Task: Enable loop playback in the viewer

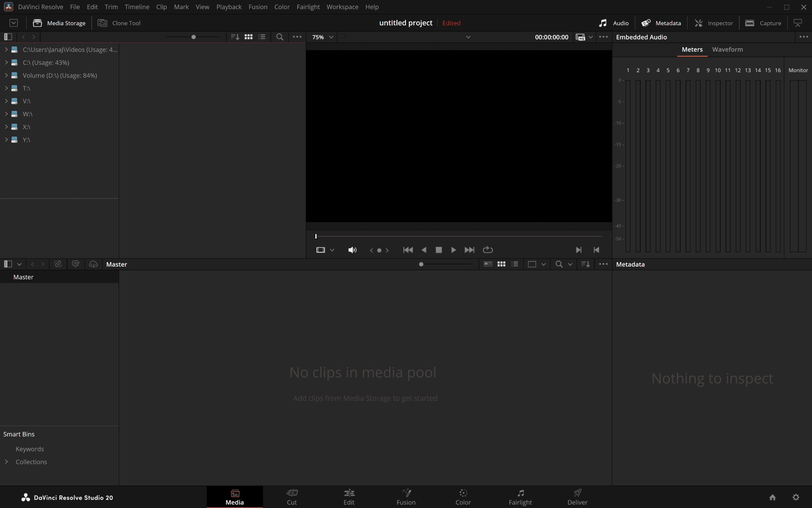Action: pyautogui.click(x=487, y=250)
